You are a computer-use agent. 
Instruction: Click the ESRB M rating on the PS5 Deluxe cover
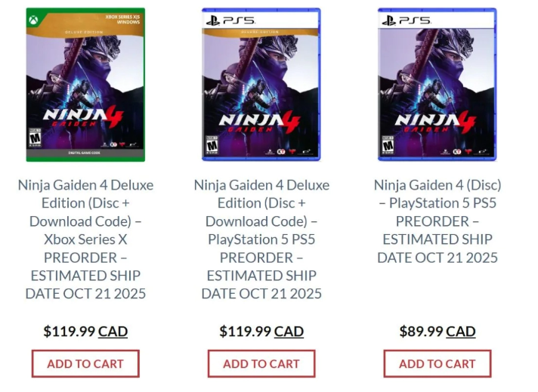coord(212,147)
